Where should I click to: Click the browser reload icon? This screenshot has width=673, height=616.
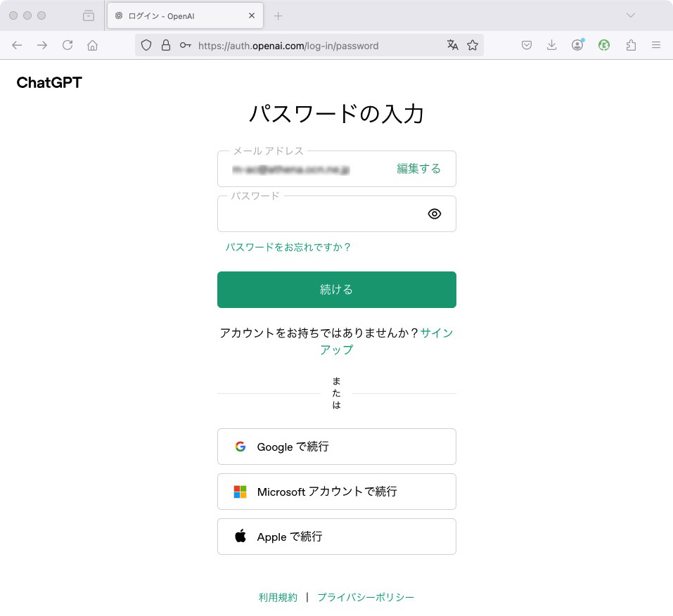[x=68, y=45]
